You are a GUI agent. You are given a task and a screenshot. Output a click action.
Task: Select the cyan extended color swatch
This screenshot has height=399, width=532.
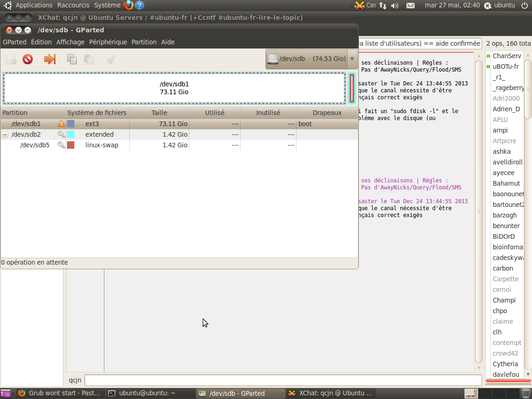coord(71,134)
